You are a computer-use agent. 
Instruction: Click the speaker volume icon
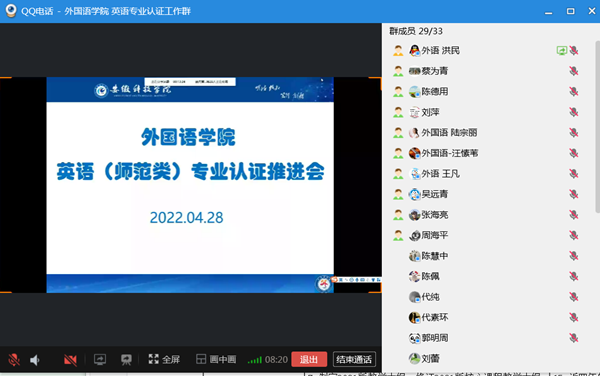pos(35,360)
